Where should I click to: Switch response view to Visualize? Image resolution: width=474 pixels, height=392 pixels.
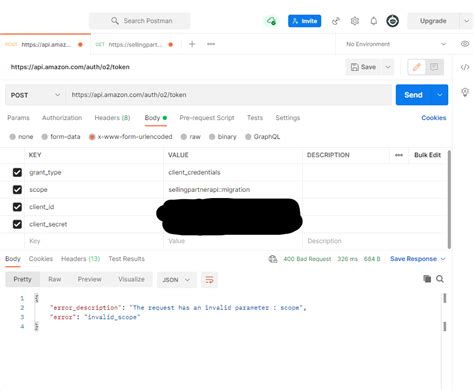131,279
